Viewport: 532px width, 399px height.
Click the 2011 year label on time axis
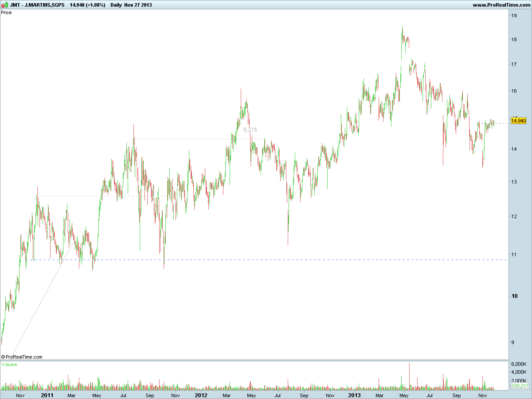coord(47,395)
